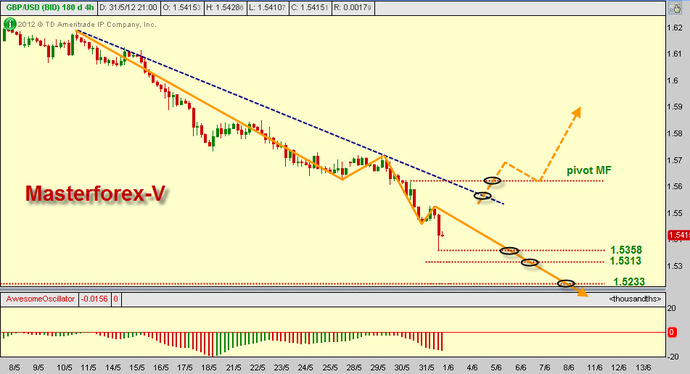Click the 1.5313 support level label
This screenshot has height=374, width=690.
[x=625, y=261]
